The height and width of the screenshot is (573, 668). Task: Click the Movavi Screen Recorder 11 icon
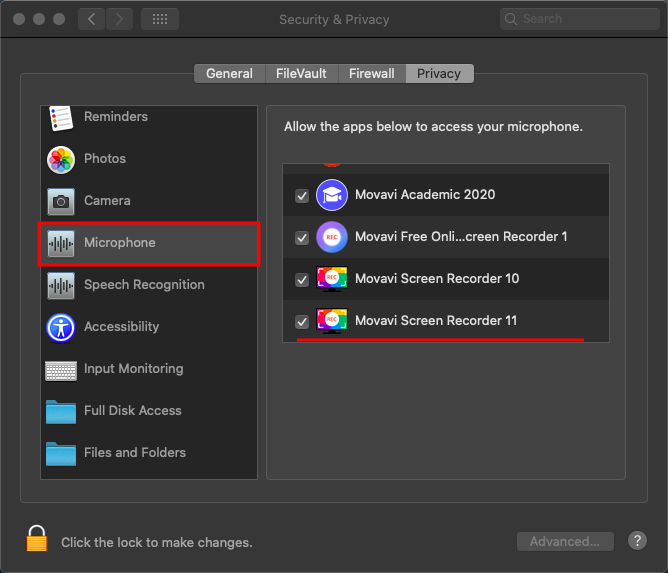(332, 320)
